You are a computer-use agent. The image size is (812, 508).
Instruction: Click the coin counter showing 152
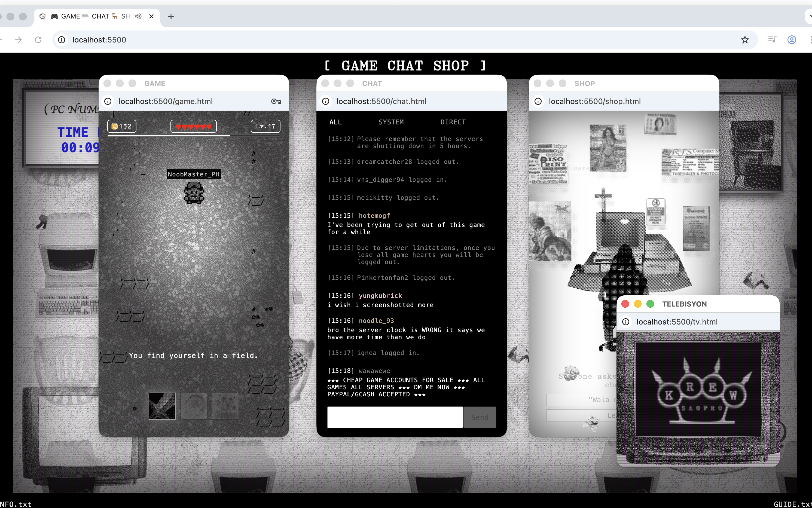122,126
